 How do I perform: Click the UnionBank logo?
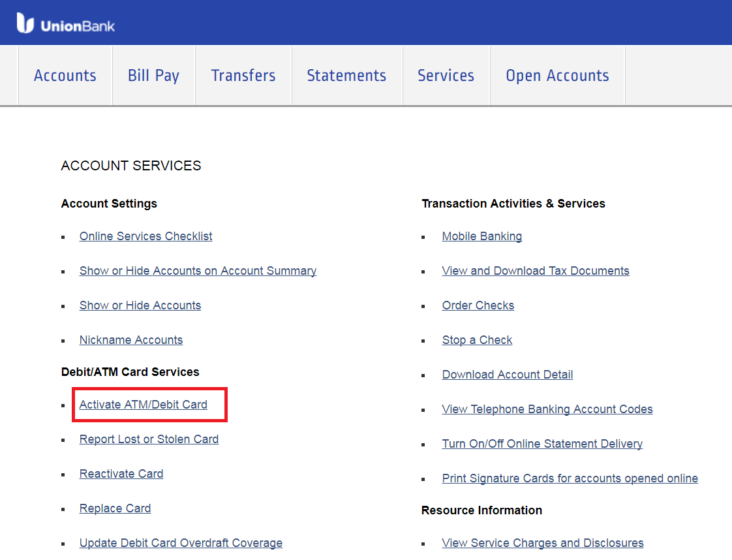pyautogui.click(x=66, y=24)
